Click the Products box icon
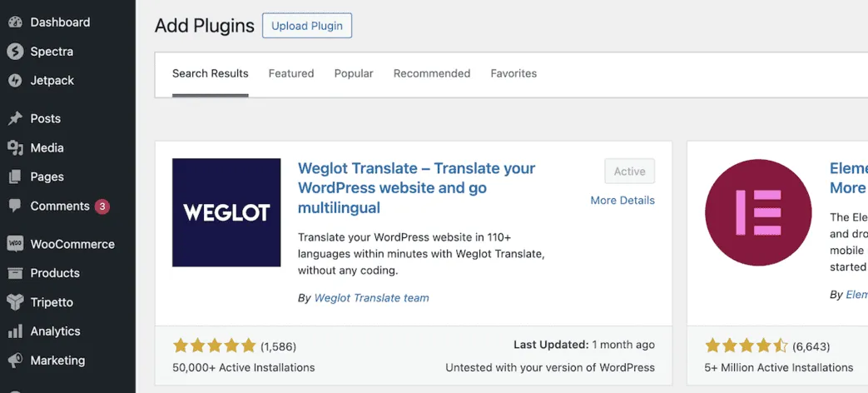Viewport: 868px width, 393px height. (15, 273)
